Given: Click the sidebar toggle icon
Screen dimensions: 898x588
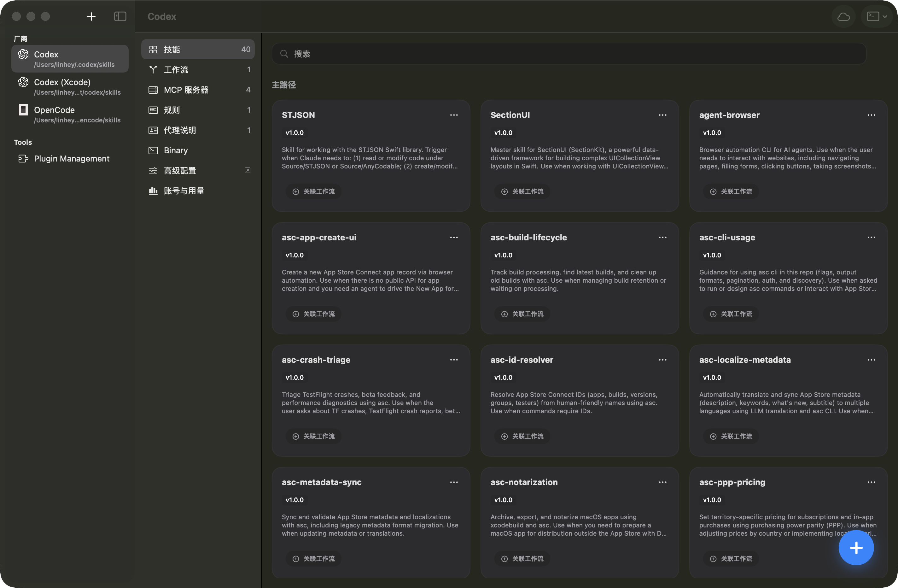Looking at the screenshot, I should click(120, 16).
